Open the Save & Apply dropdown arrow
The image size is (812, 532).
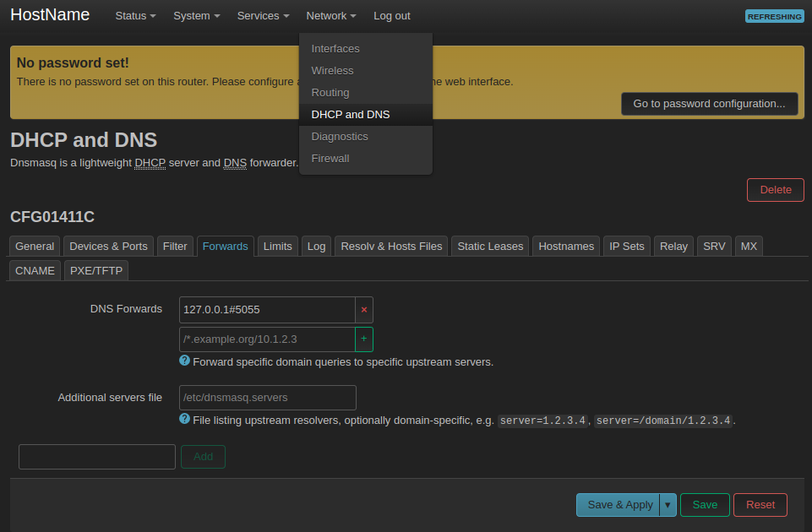click(x=668, y=505)
